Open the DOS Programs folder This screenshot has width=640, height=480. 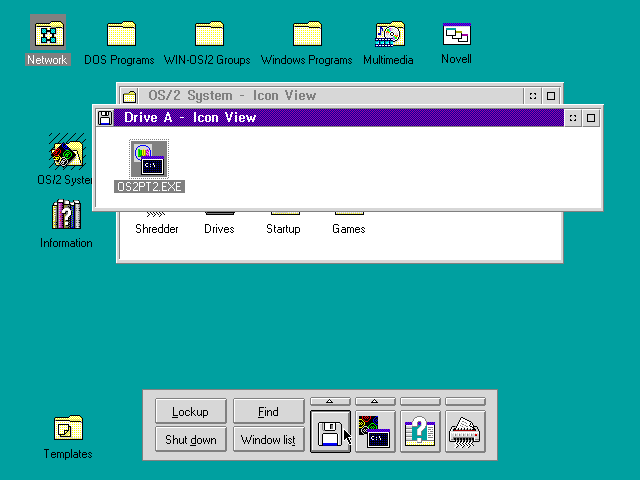click(x=121, y=33)
